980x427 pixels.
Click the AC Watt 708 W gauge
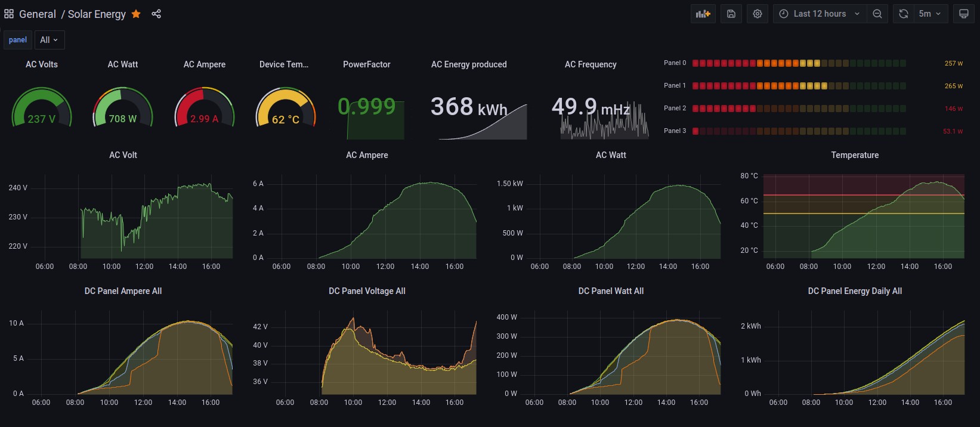click(x=123, y=109)
